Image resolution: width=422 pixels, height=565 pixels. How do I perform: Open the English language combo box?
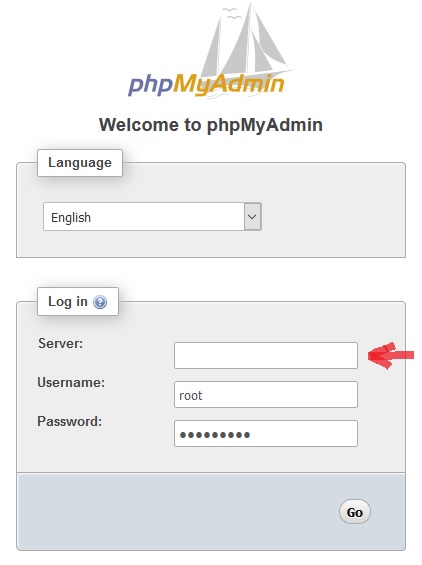coord(152,217)
